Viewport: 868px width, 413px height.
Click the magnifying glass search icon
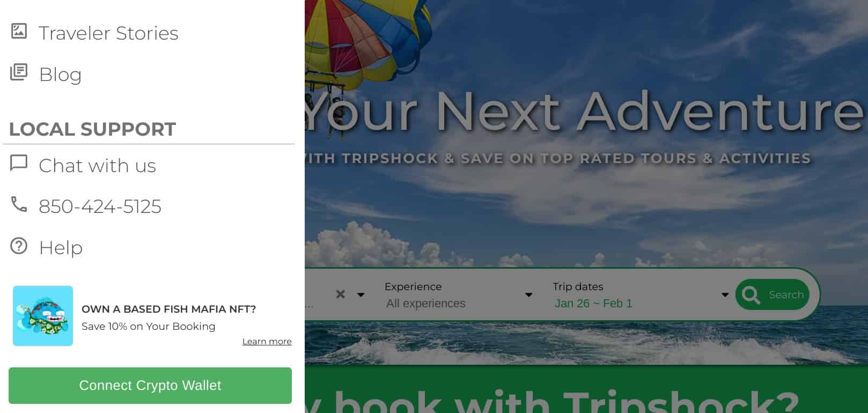pos(751,294)
